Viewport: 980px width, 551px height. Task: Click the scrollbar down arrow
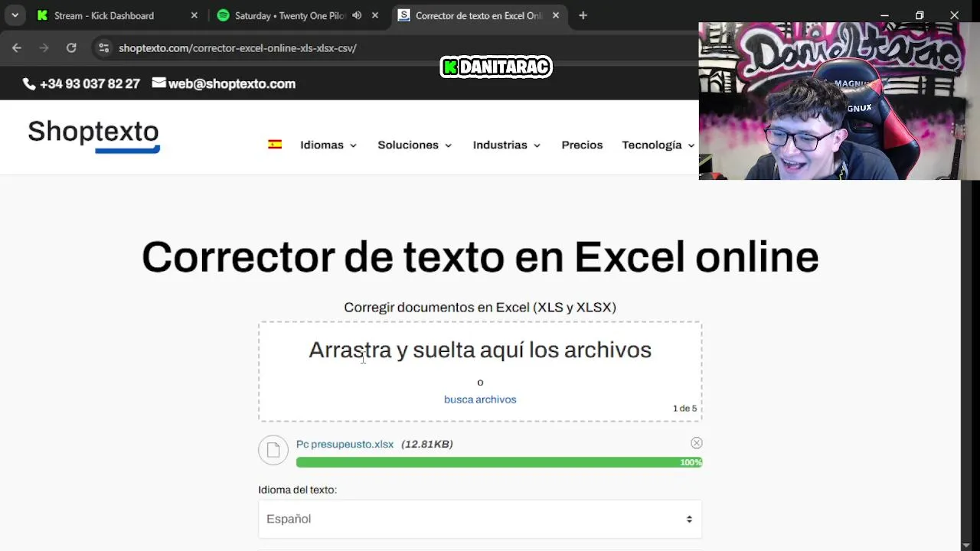967,544
